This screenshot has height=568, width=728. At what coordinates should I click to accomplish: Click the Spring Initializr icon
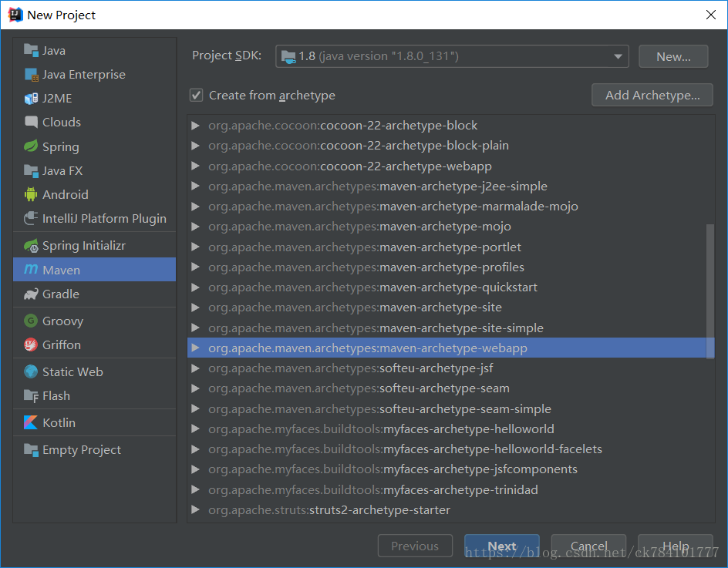[31, 246]
